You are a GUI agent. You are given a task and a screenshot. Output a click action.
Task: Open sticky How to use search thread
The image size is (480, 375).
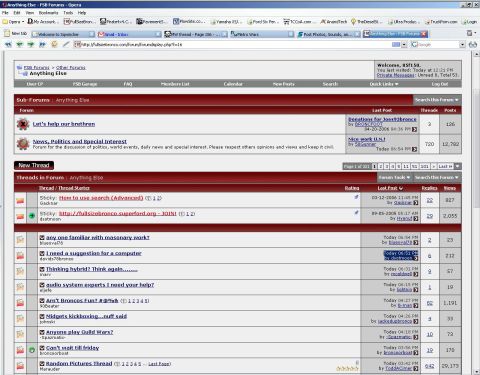click(x=101, y=198)
